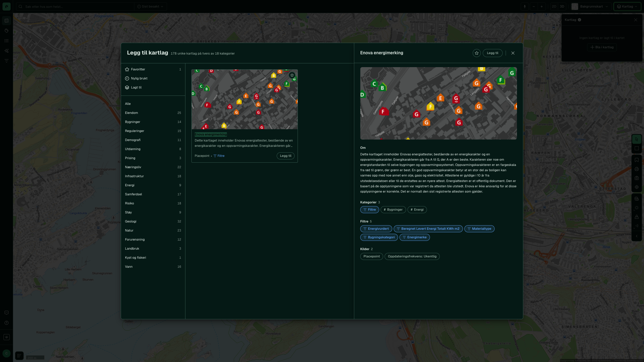Screen dimensions: 644x362
Task: Select the Vann category
Action: (153, 267)
